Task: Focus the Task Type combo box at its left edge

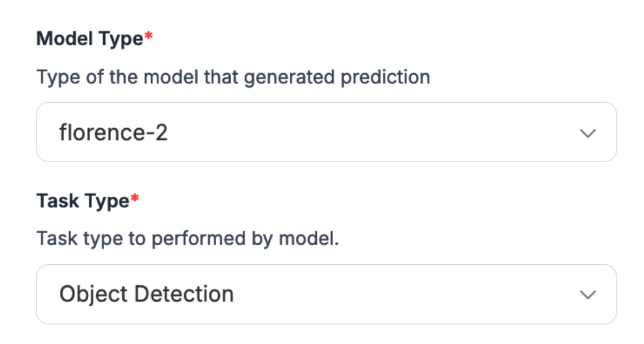Action: 44,294
